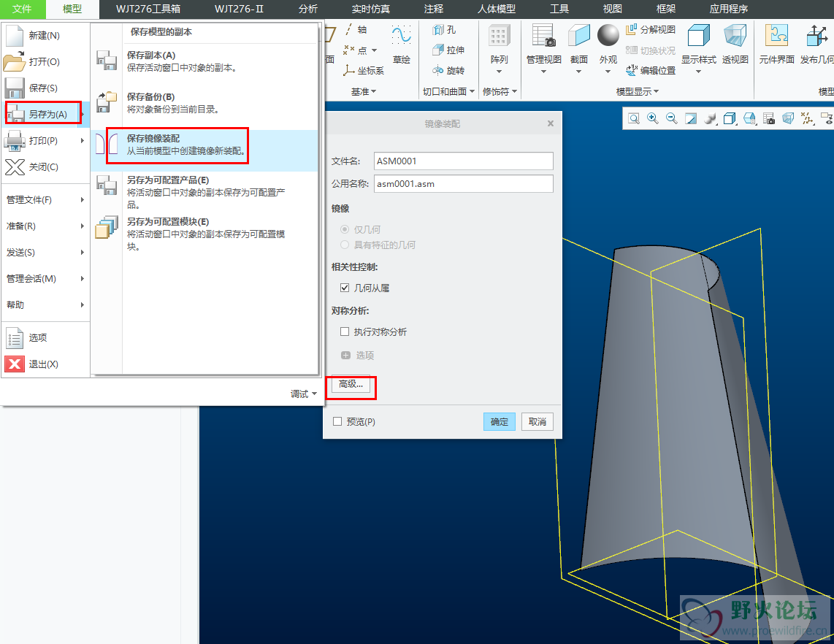Open the 基准 group dropdown
Image resolution: width=834 pixels, height=644 pixels.
pos(364,91)
